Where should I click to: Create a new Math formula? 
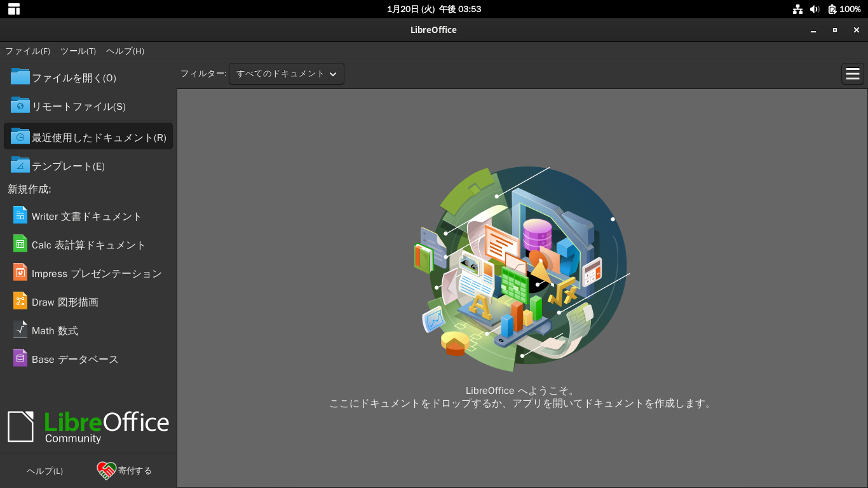54,330
